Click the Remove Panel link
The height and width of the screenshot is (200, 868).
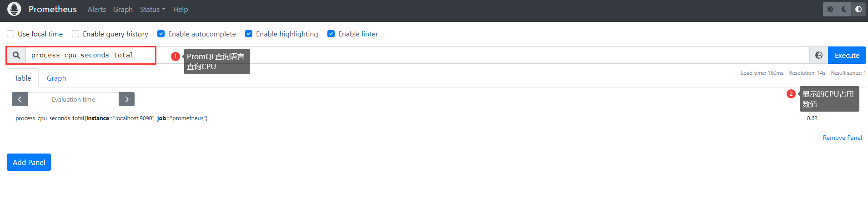click(842, 138)
